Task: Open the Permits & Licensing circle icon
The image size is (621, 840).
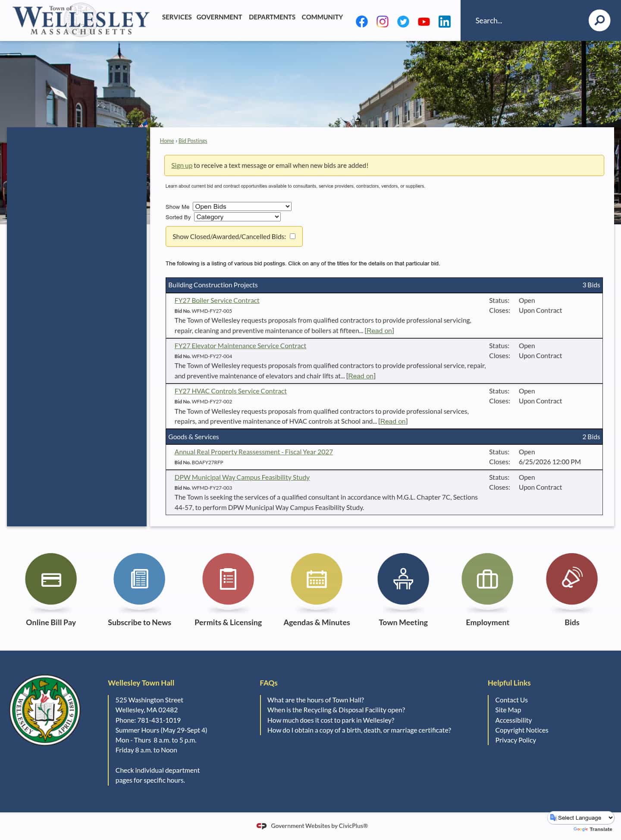Action: 228,579
